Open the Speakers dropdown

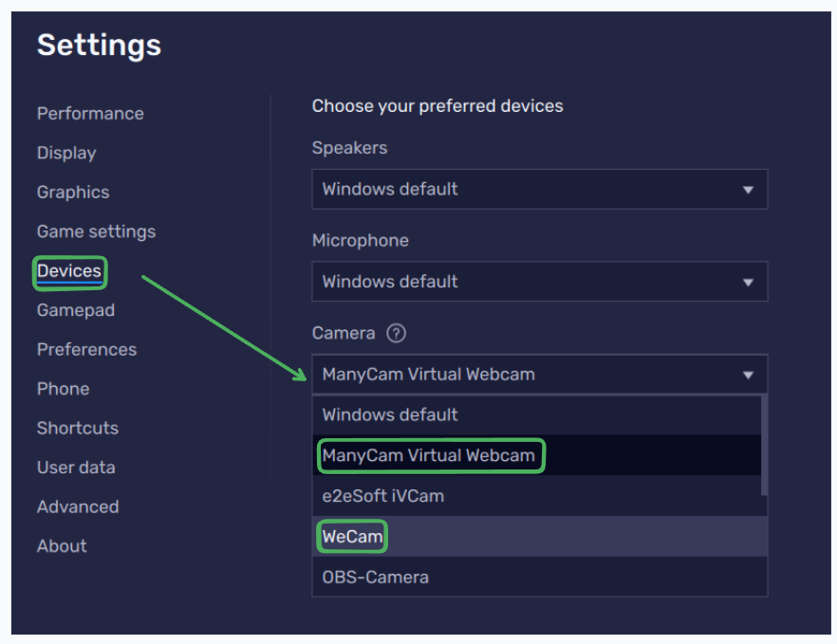[539, 189]
